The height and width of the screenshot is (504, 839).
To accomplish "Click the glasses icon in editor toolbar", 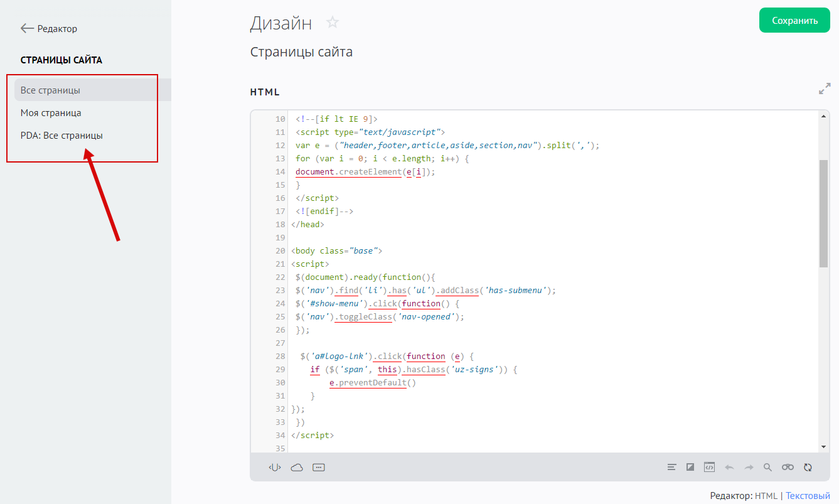I will (x=788, y=468).
